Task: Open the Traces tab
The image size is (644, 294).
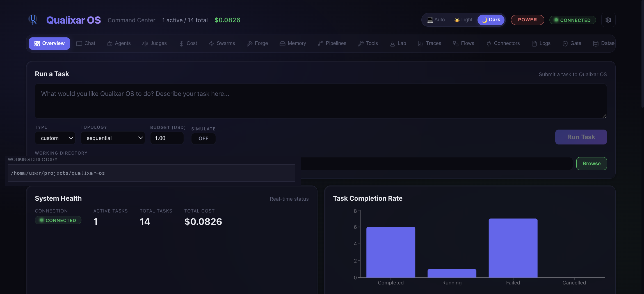Action: (x=430, y=44)
